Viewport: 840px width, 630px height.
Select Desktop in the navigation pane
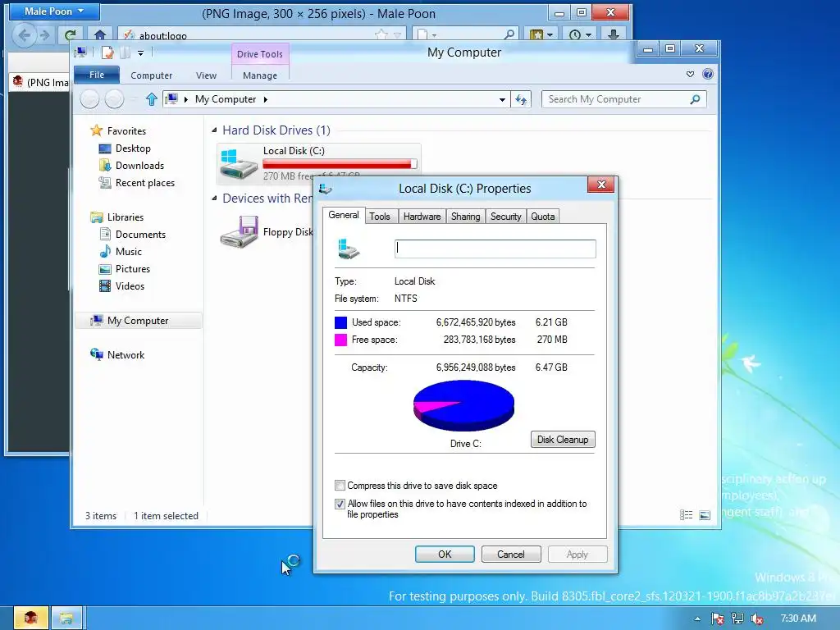click(125, 148)
